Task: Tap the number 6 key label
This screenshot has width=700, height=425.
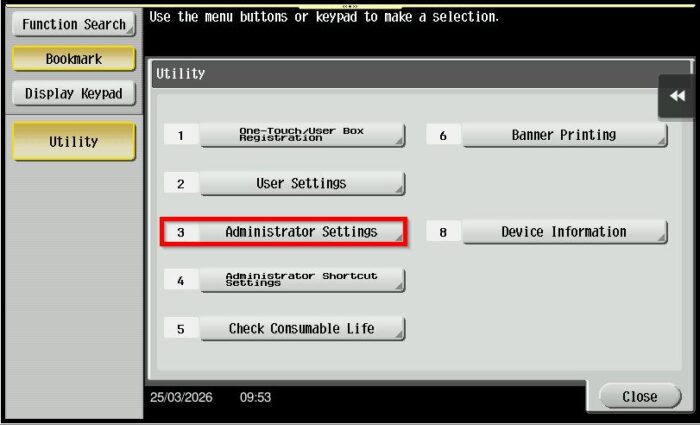Action: [x=443, y=135]
